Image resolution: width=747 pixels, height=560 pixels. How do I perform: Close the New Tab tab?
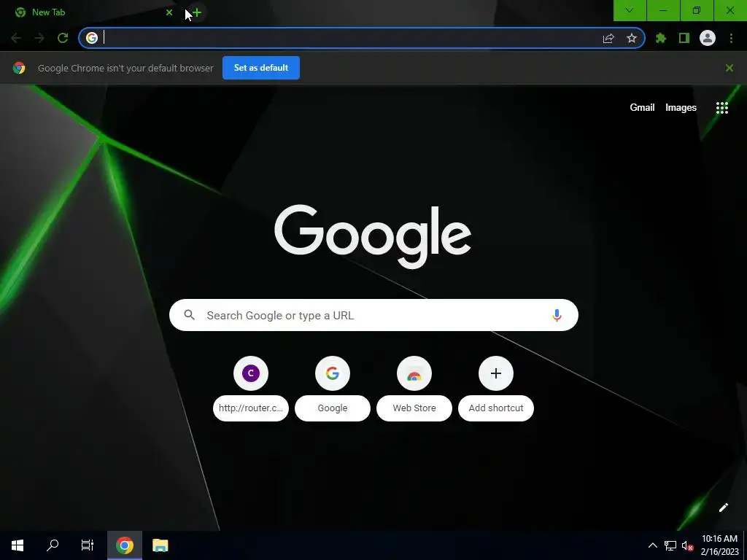(x=169, y=12)
